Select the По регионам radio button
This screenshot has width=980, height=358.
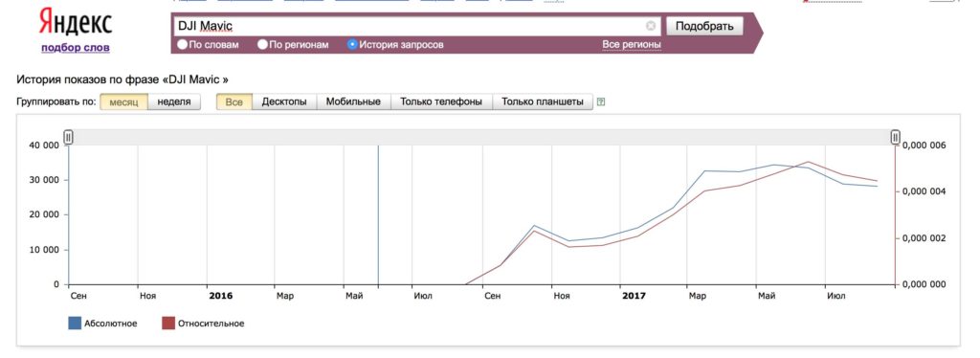[262, 45]
